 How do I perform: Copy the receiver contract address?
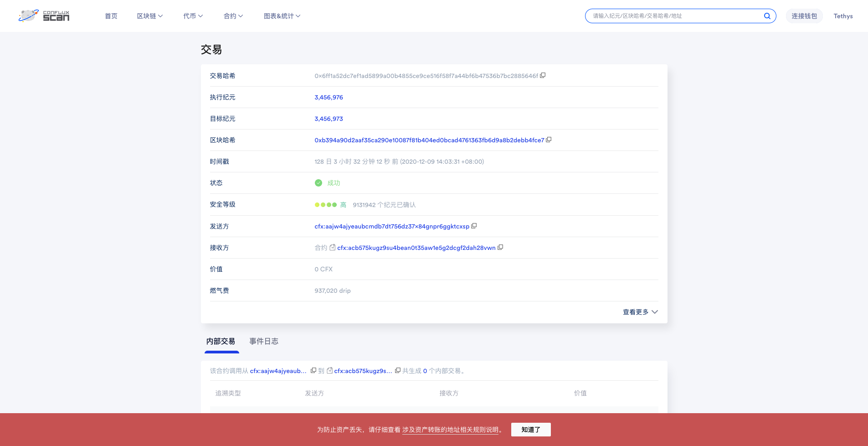[x=500, y=248]
